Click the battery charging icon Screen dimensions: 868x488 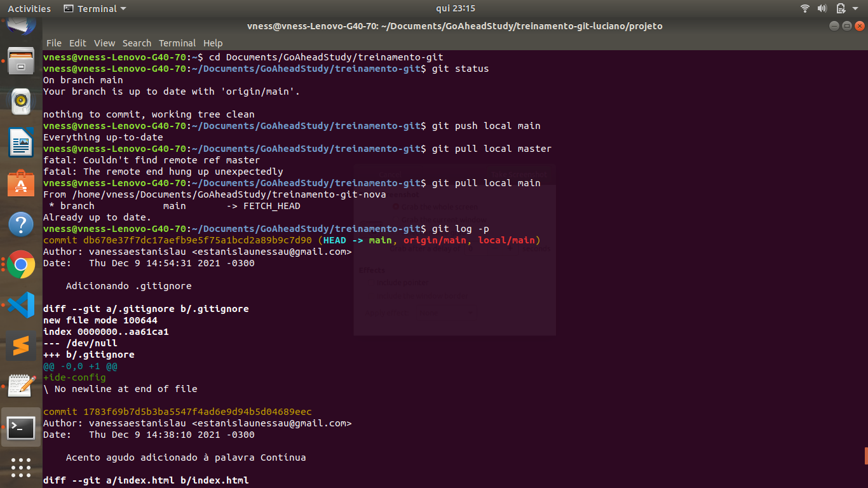(x=840, y=8)
